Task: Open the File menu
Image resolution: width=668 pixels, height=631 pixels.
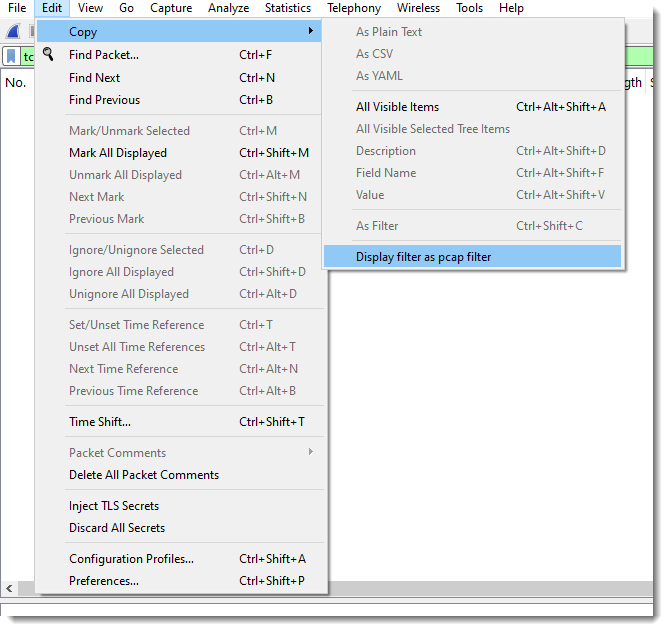Action: (x=17, y=8)
